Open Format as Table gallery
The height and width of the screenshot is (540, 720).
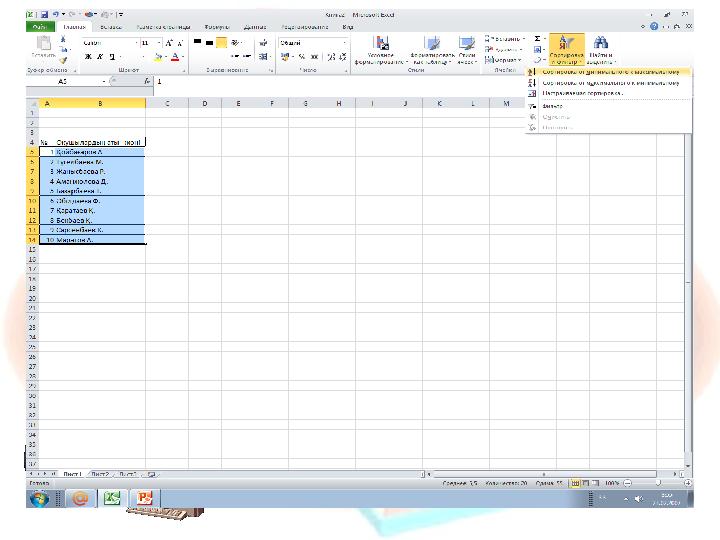click(432, 49)
